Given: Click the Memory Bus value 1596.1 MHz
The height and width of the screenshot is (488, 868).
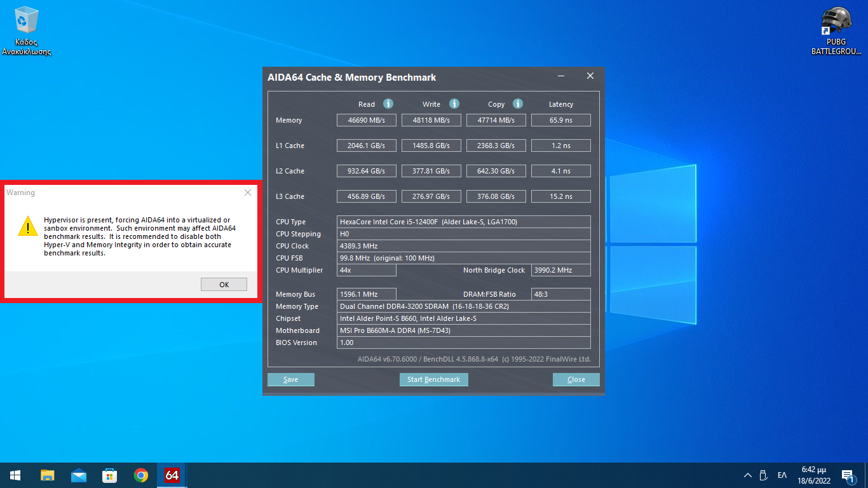Looking at the screenshot, I should (x=367, y=294).
